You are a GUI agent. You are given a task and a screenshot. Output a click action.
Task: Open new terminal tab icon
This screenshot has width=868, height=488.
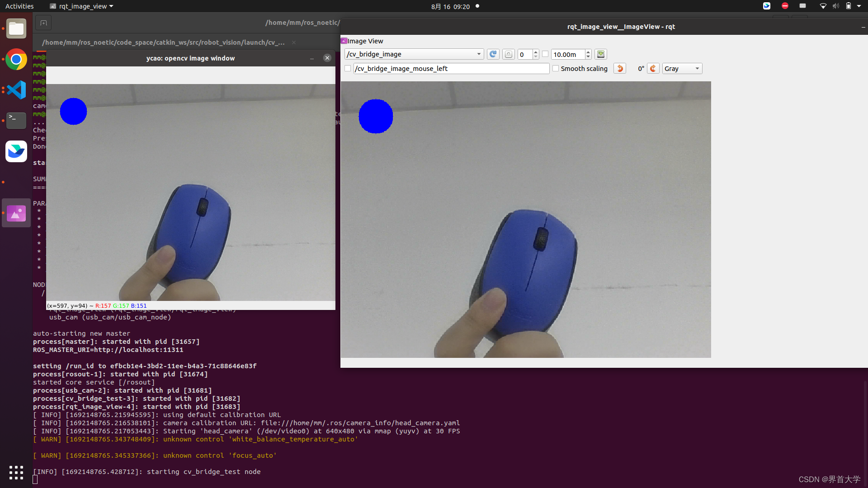43,23
